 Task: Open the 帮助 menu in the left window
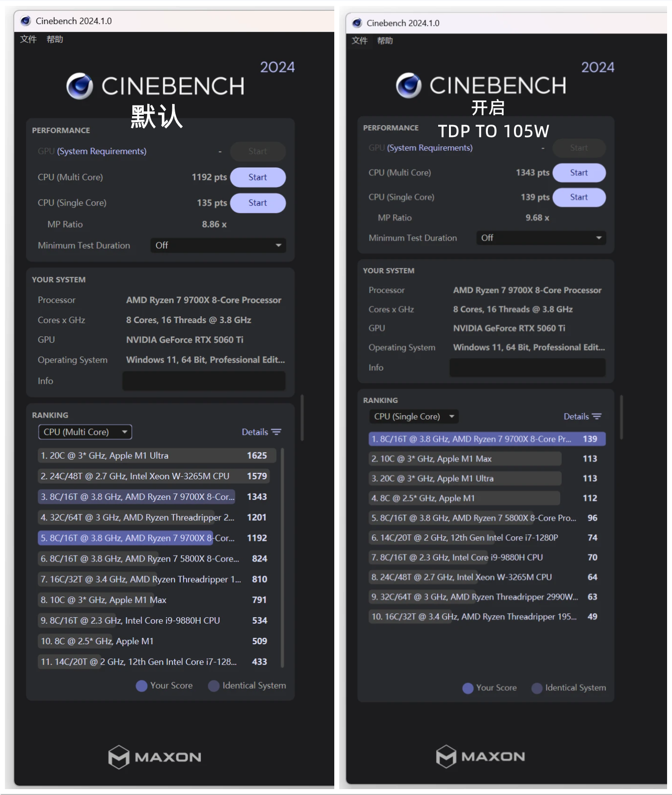click(x=55, y=39)
